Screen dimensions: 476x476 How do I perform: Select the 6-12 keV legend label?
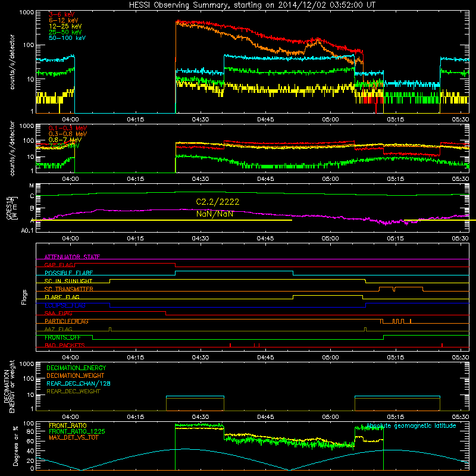click(x=64, y=20)
